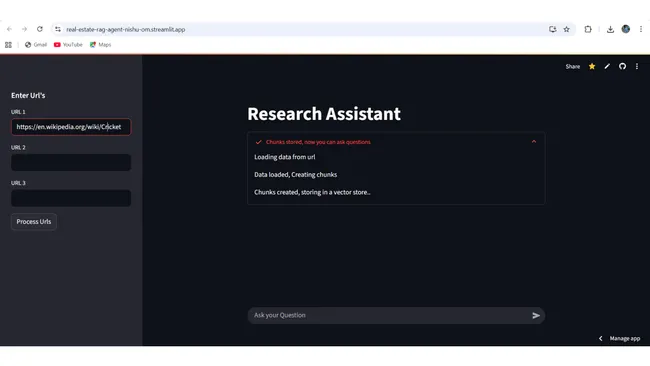Open the Maps bookmark
650x366 pixels.
[x=100, y=45]
